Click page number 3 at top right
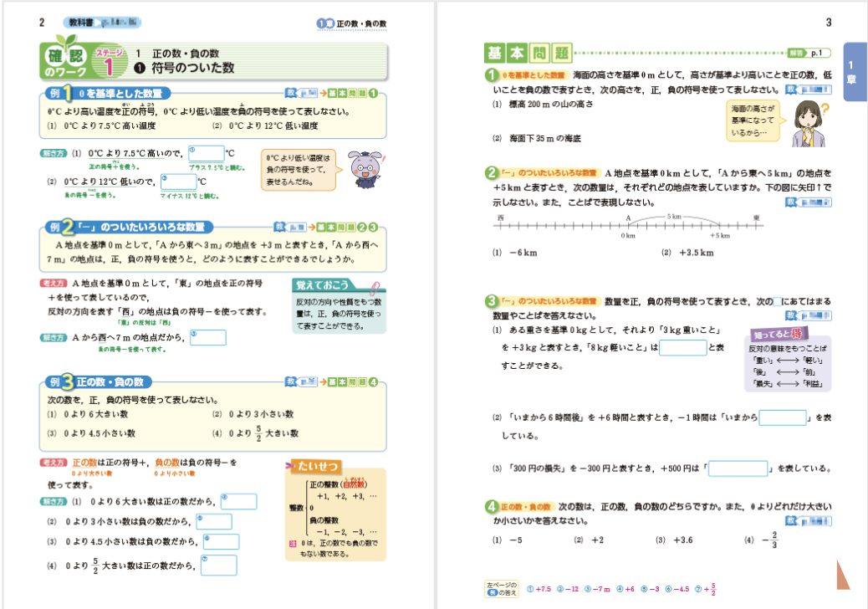This screenshot has height=609, width=868. [829, 23]
